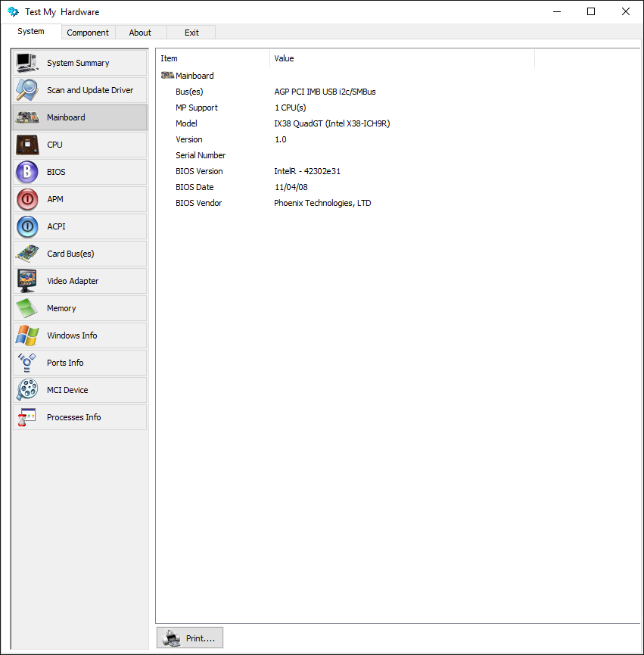Click the Value column header
Viewport: 644px width, 655px height.
click(403, 58)
